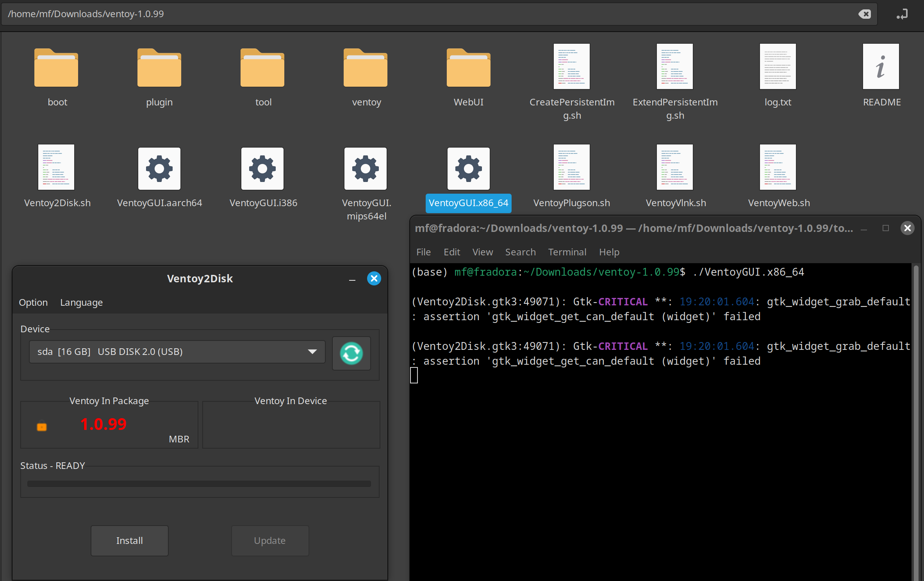Viewport: 924px width, 581px height.
Task: Open terminal Help menu
Action: (609, 252)
